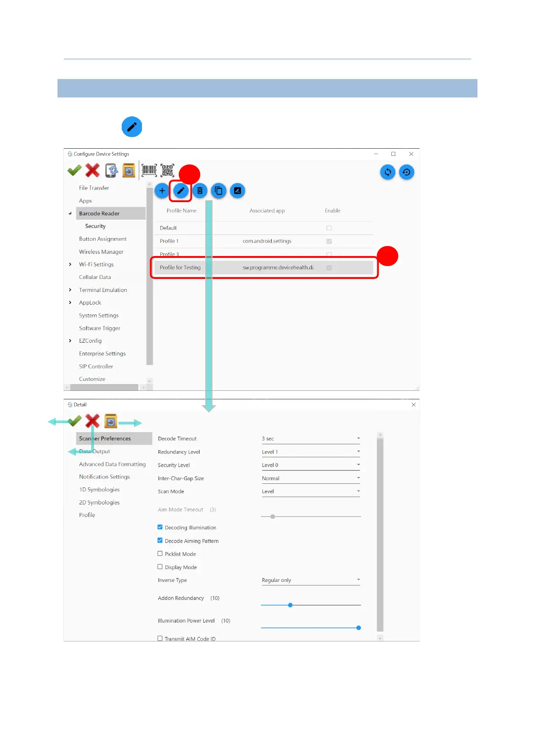Open Enterprise Settings in sidebar
Image resolution: width=535 pixels, height=756 pixels.
pyautogui.click(x=102, y=354)
